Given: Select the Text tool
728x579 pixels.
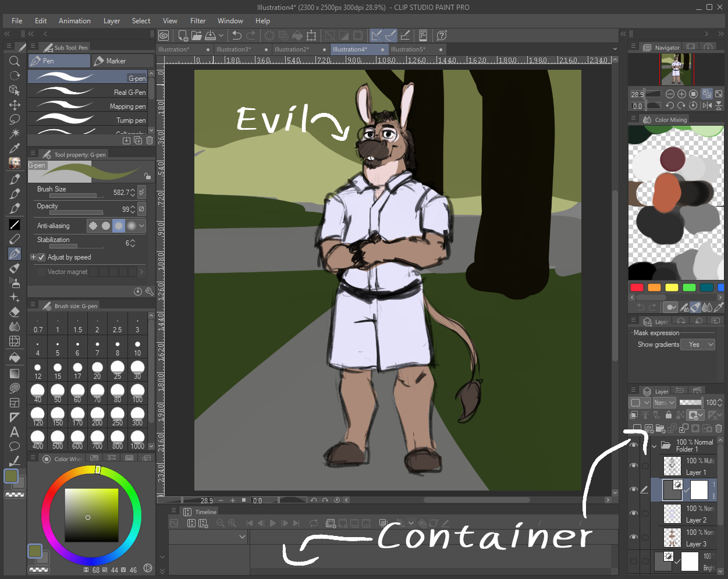Looking at the screenshot, I should [x=15, y=432].
